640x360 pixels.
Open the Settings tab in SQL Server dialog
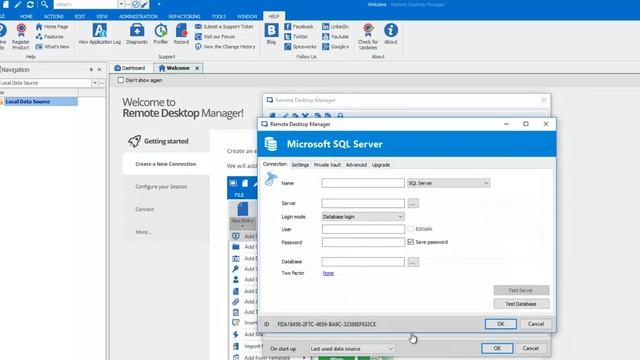click(300, 165)
